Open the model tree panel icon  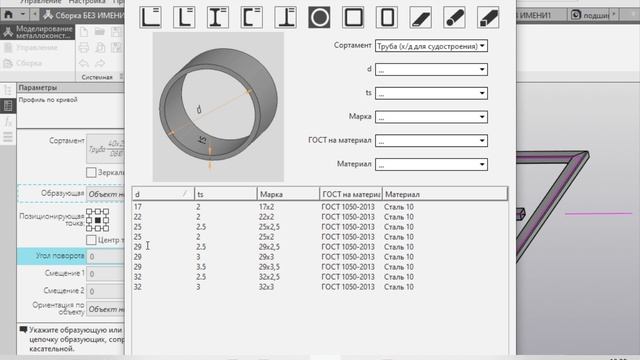8,90
